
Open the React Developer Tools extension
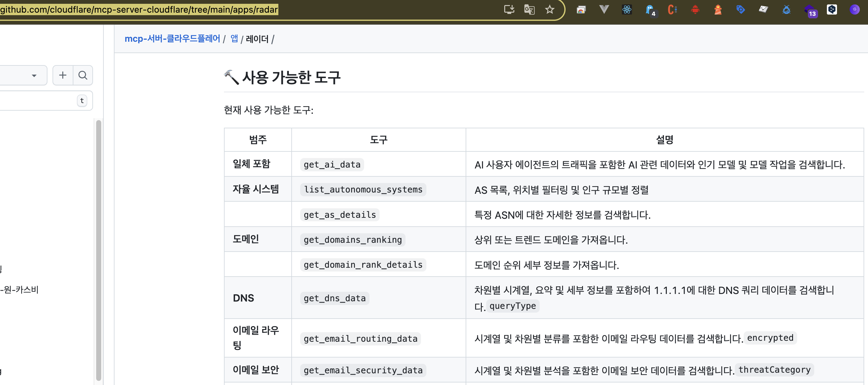(627, 9)
